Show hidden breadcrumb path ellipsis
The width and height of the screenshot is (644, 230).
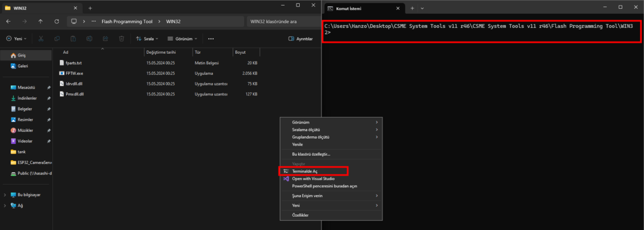94,21
